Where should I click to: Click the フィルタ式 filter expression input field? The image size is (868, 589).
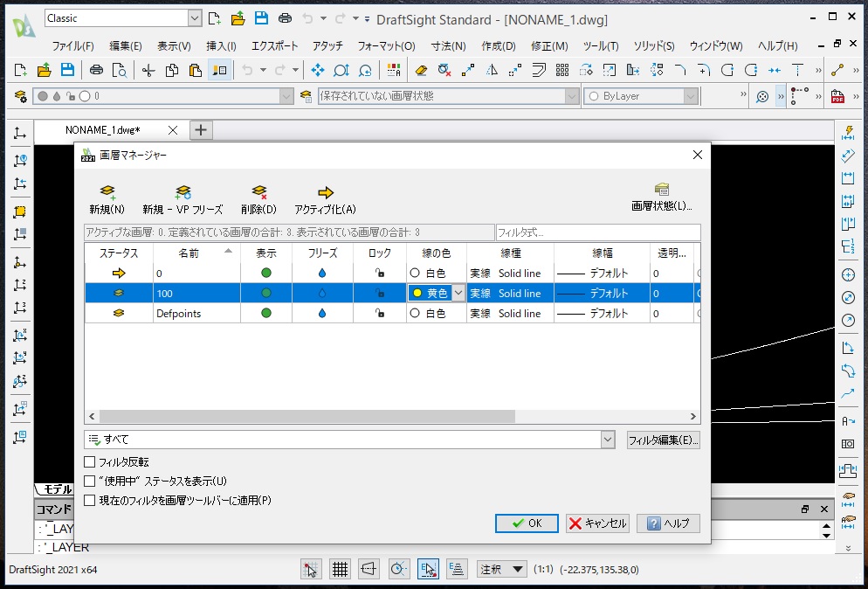[598, 232]
